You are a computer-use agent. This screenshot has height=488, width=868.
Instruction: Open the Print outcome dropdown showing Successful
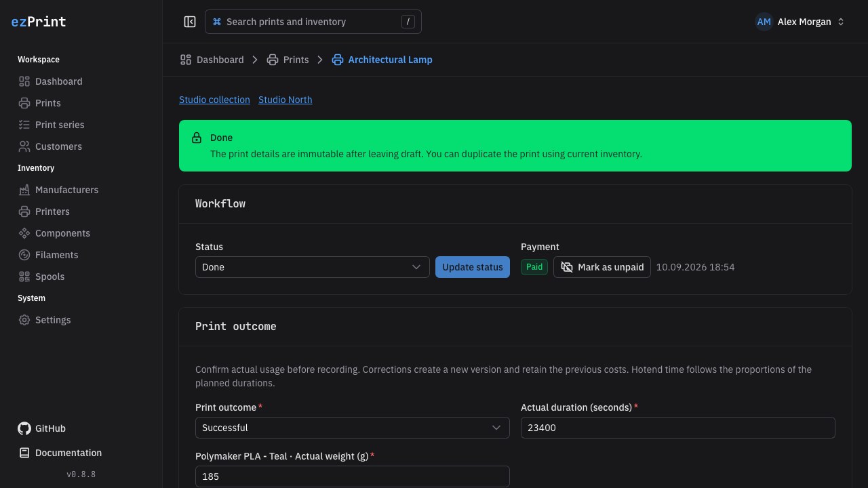pos(353,428)
